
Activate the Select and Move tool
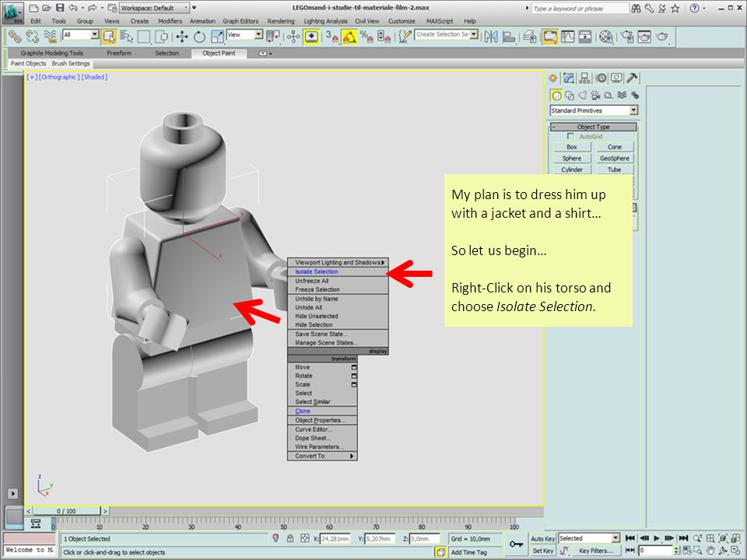click(181, 37)
